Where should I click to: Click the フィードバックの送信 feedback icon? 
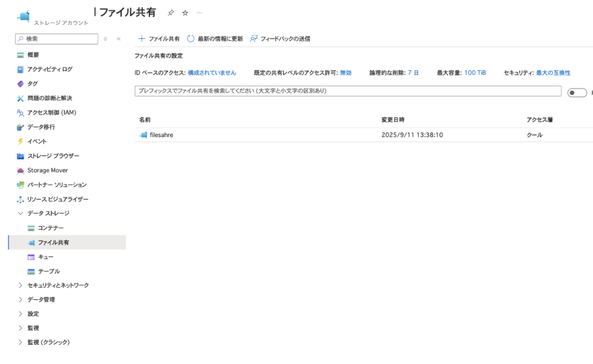[254, 39]
